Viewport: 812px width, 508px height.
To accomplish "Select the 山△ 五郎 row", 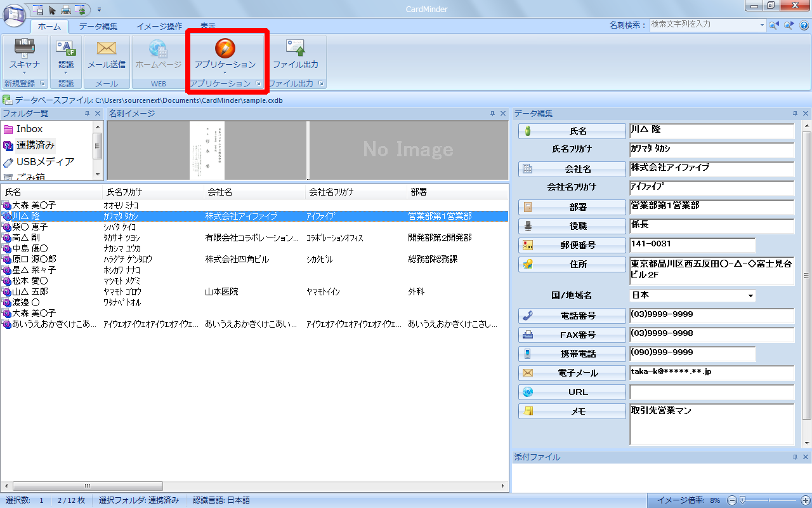I will pyautogui.click(x=254, y=292).
